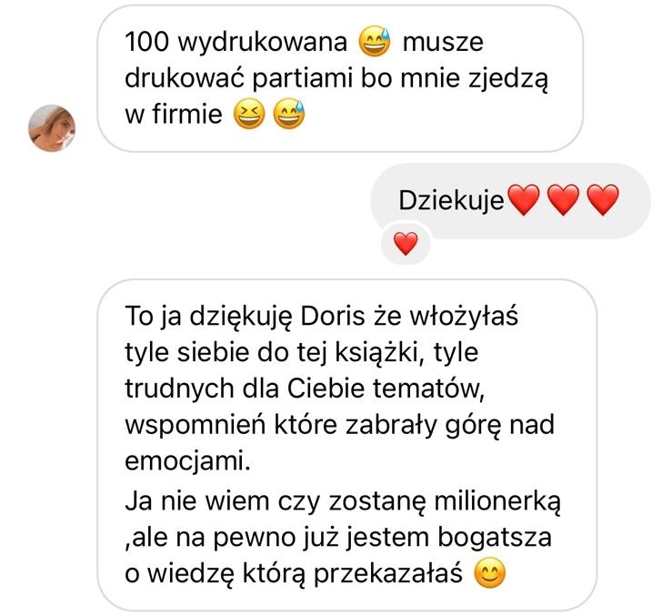Image resolution: width=672 pixels, height=616 pixels.
Task: Click the middle red heart in Dziekuje message
Action: click(564, 199)
